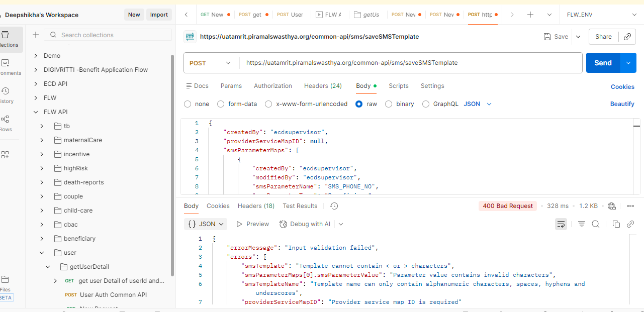This screenshot has height=312, width=644.
Task: Expand the maternalCare folder
Action: point(42,140)
